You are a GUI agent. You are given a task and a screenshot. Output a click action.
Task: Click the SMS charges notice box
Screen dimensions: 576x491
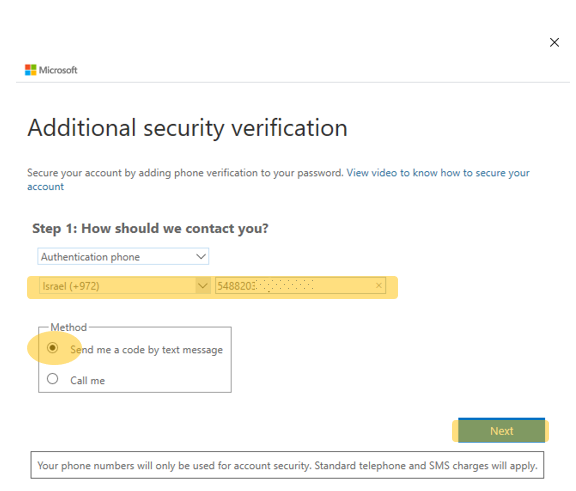click(287, 465)
